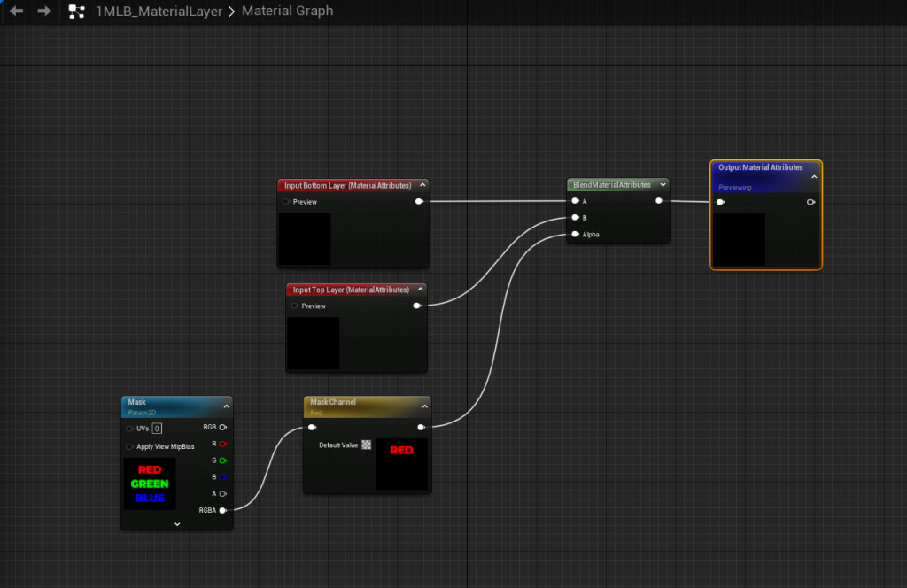This screenshot has height=588, width=907.
Task: Click the Mask node's green G output pin
Action: click(222, 460)
